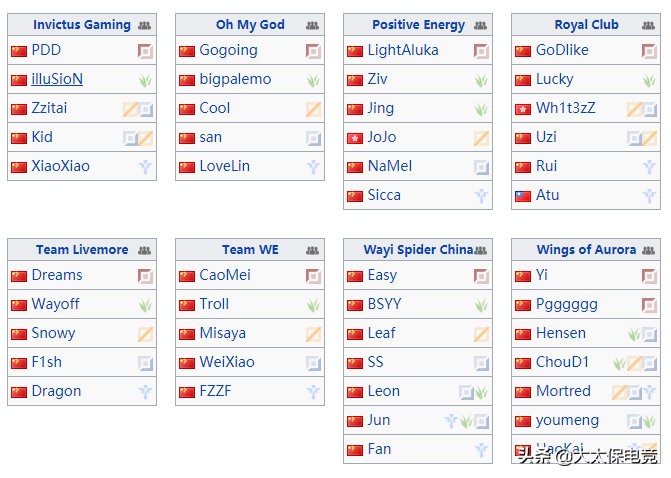
Task: Click the roster icon next to Oh My God
Action: pyautogui.click(x=312, y=26)
